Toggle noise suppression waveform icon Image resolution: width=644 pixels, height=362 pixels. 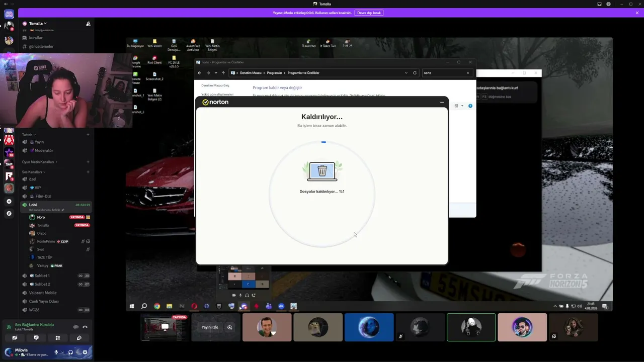point(76,327)
